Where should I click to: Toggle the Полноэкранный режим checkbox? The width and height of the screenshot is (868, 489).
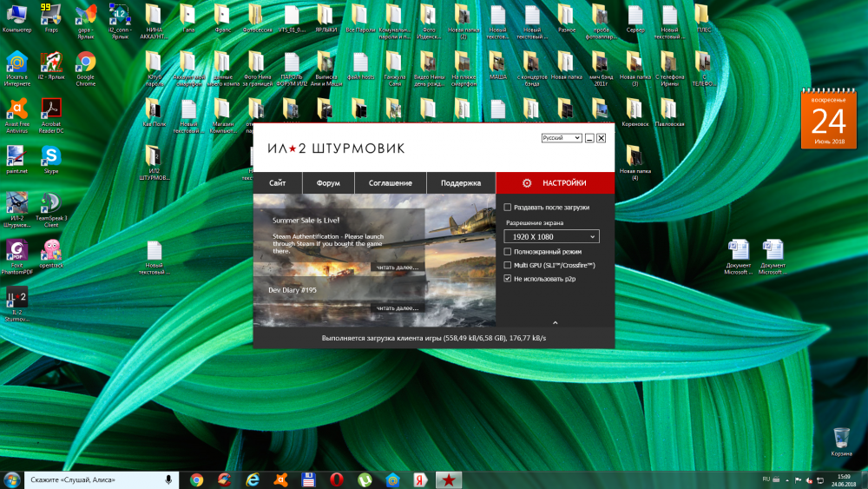point(508,251)
